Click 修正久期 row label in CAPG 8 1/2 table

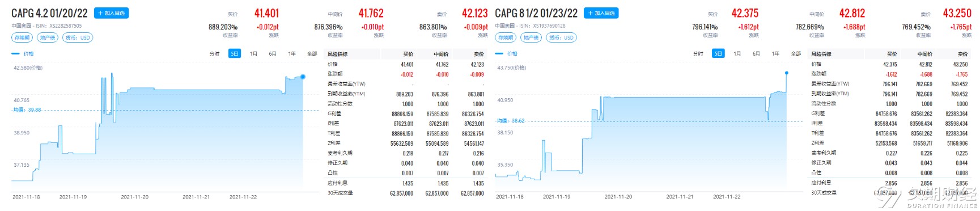tap(821, 163)
